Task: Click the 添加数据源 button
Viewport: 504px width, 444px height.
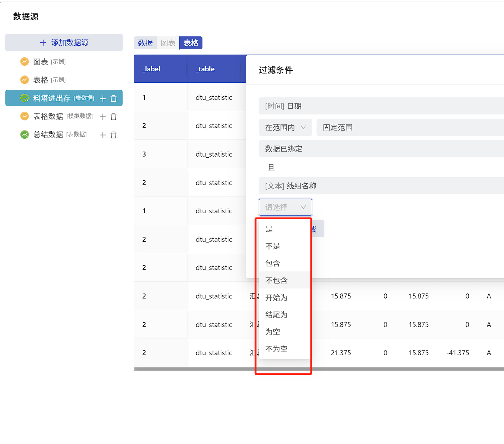Action: click(x=64, y=42)
